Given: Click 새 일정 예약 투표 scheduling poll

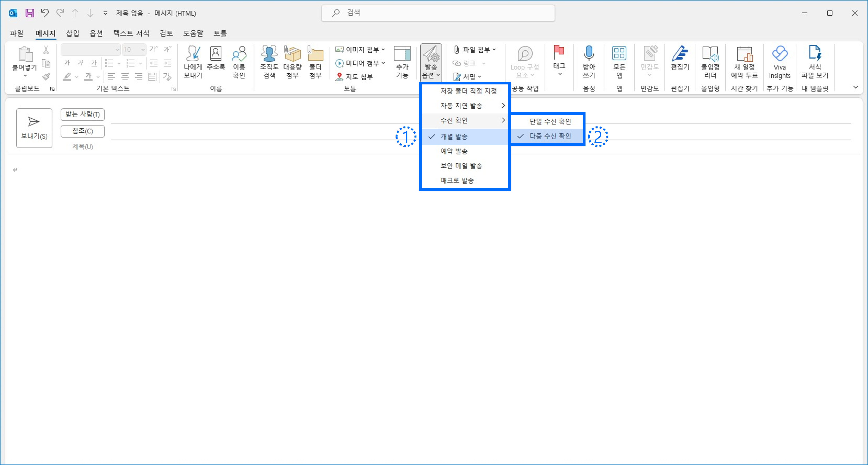Looking at the screenshot, I should pyautogui.click(x=744, y=62).
